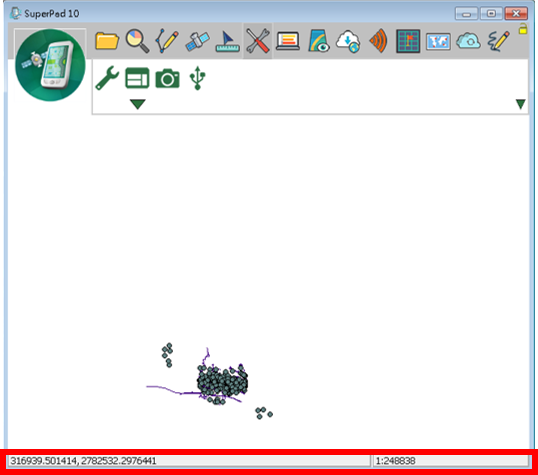Open the laptop display icon
This screenshot has height=475, width=538.
288,42
